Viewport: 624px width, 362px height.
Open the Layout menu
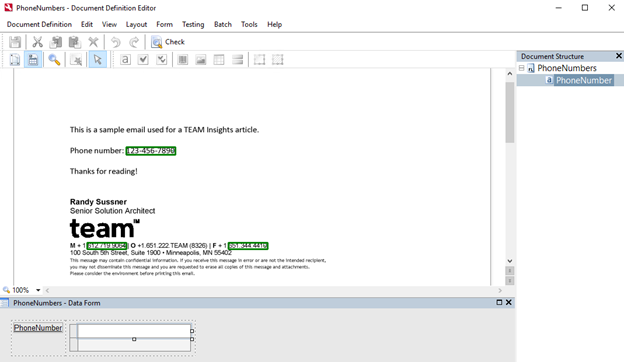[136, 24]
